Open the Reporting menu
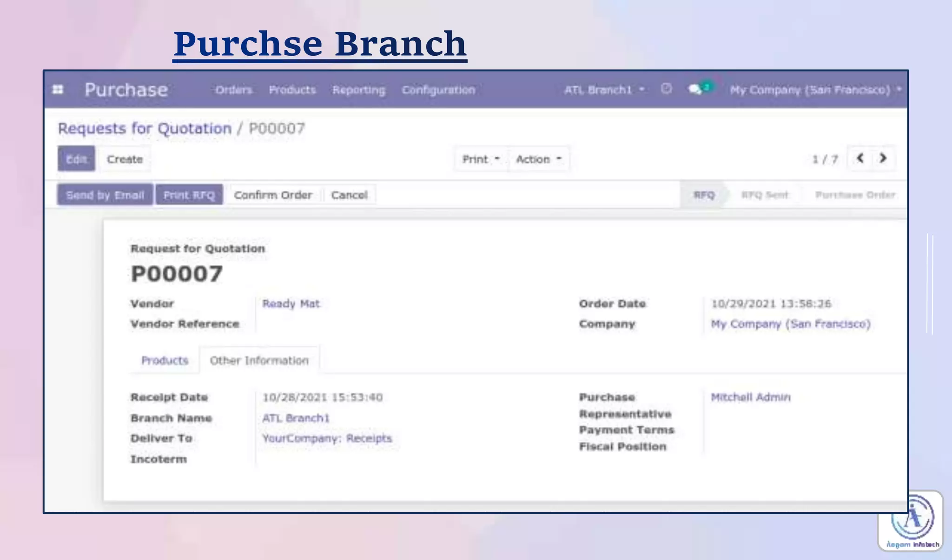 coord(358,90)
